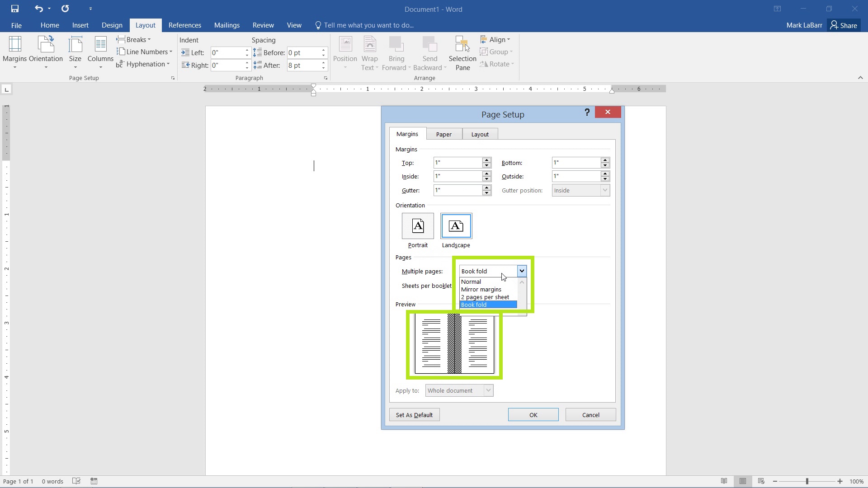
Task: Click the Set As Default button
Action: 414,414
